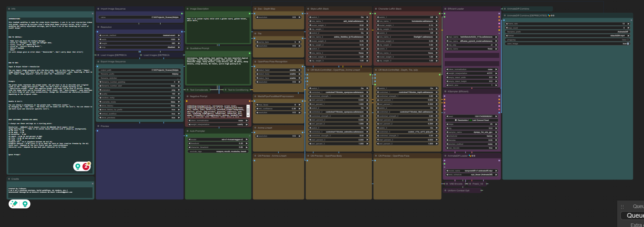Collapse the KSampler (Efficient) node dot
The height and width of the screenshot is (227, 644).
coord(445,92)
